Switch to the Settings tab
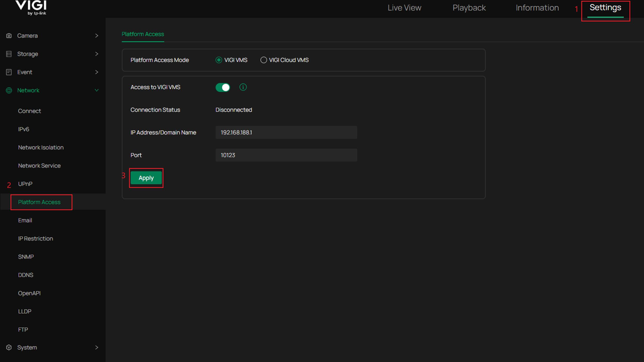The image size is (644, 362). [605, 8]
